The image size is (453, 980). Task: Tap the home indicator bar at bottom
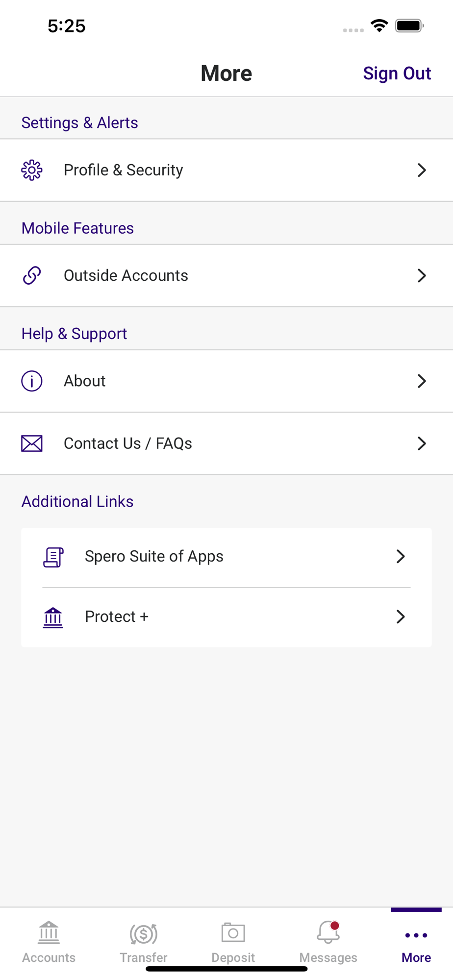pyautogui.click(x=226, y=969)
